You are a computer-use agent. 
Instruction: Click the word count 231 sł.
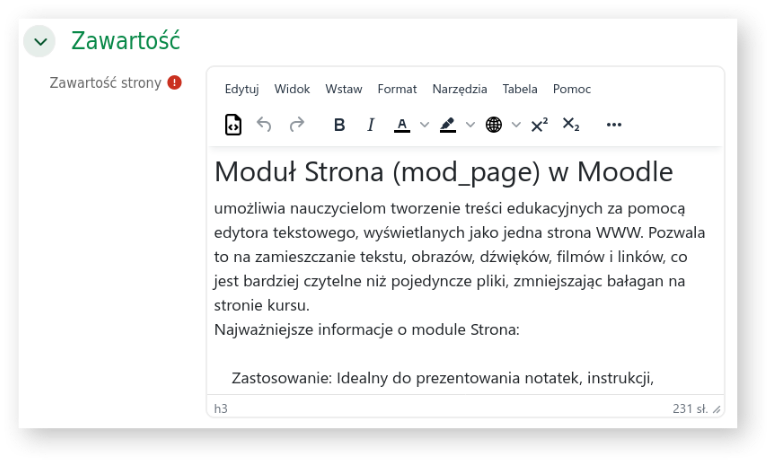click(690, 408)
